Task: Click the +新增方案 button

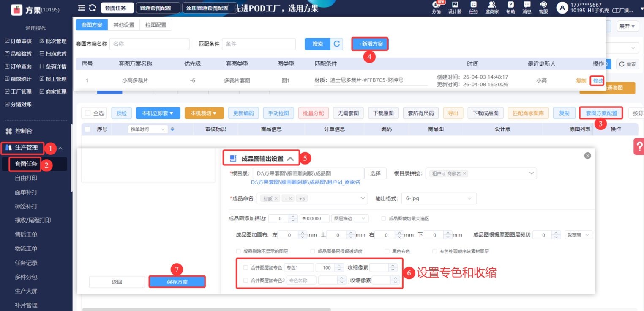Action: 370,44
